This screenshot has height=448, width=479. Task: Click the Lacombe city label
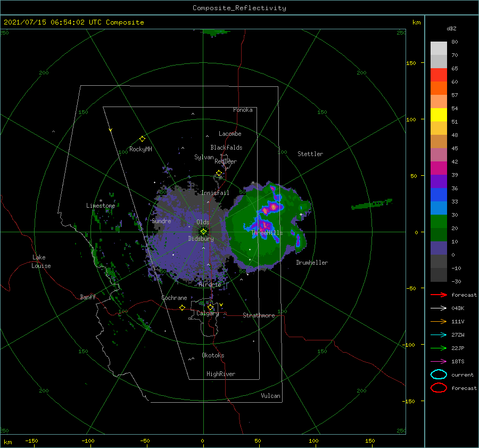coord(230,134)
